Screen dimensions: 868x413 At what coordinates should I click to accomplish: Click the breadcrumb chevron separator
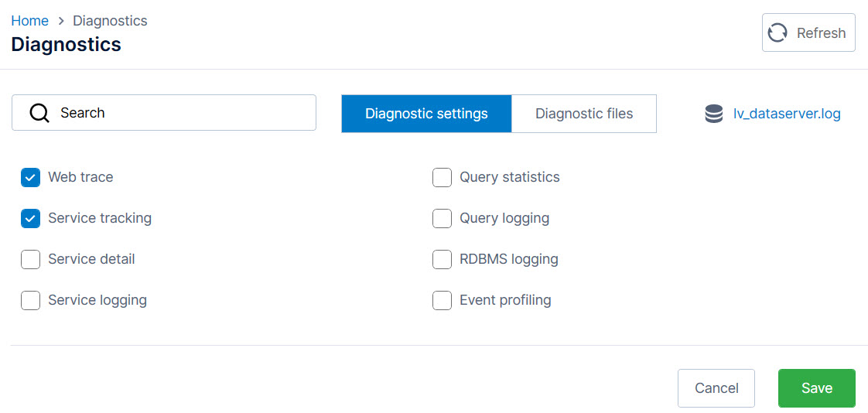point(61,22)
